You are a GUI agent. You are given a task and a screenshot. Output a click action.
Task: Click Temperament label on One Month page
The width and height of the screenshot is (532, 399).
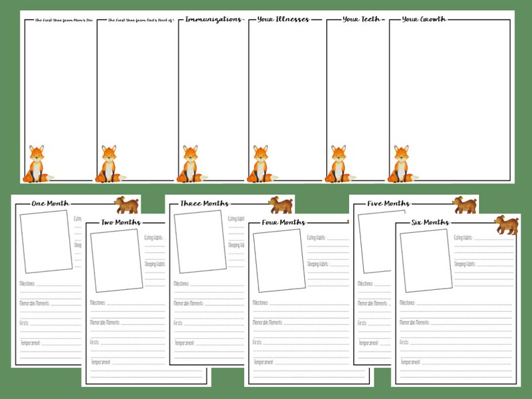pos(31,343)
